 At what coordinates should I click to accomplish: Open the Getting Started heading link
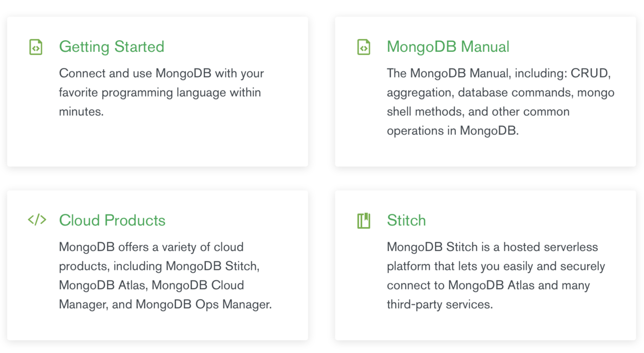pos(111,47)
